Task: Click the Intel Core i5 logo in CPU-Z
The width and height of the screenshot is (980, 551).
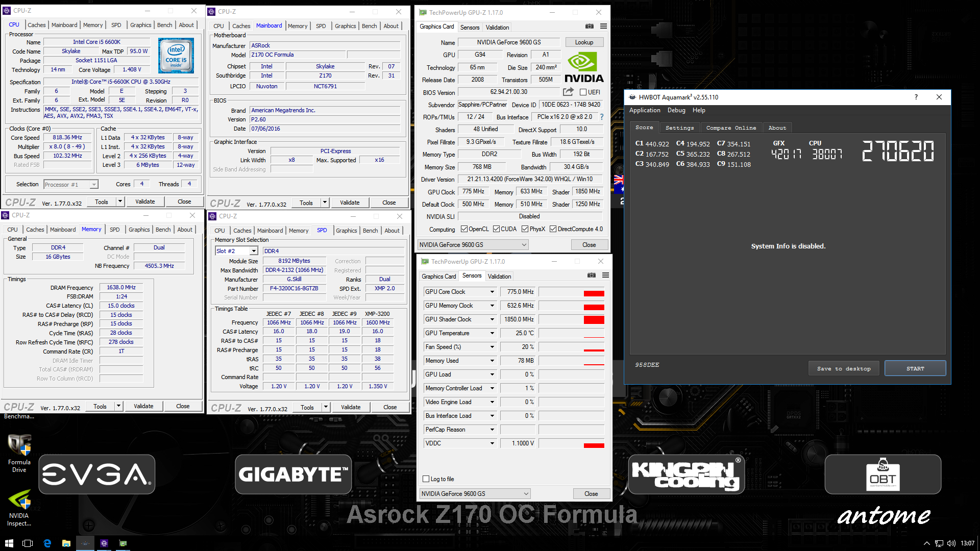Action: click(x=176, y=56)
